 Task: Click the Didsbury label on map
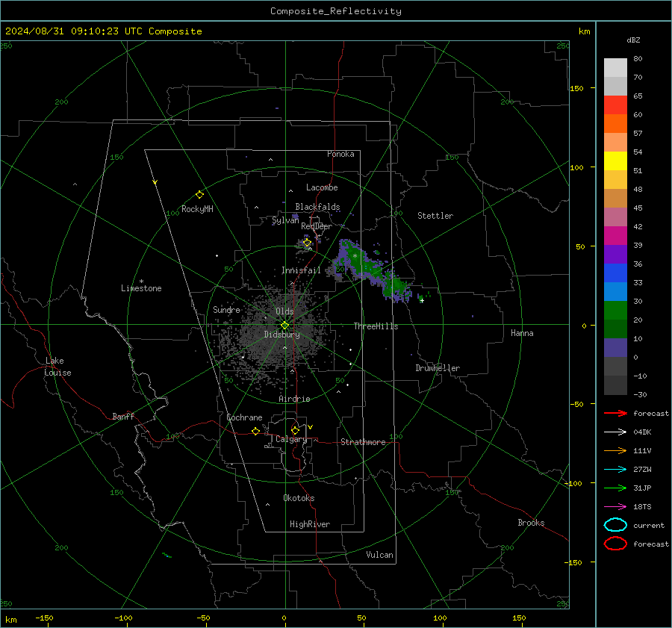(281, 335)
